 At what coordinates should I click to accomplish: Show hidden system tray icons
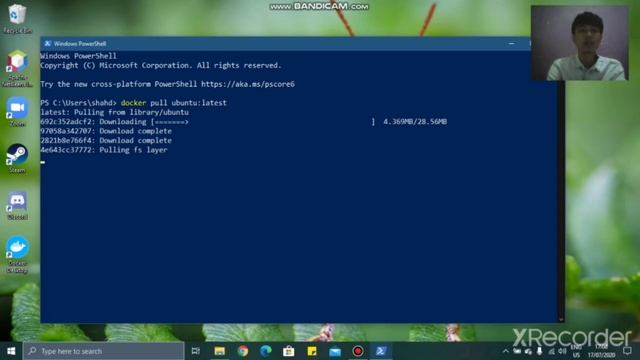[x=506, y=351]
